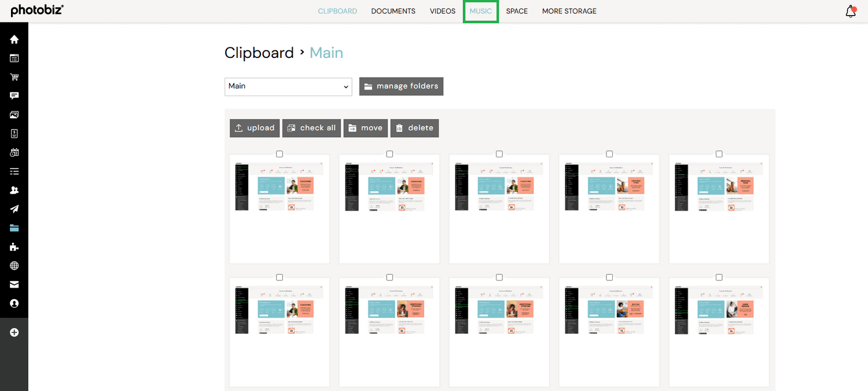The image size is (868, 391).
Task: Open the envelope mail icon in the sidebar
Action: coord(14,285)
